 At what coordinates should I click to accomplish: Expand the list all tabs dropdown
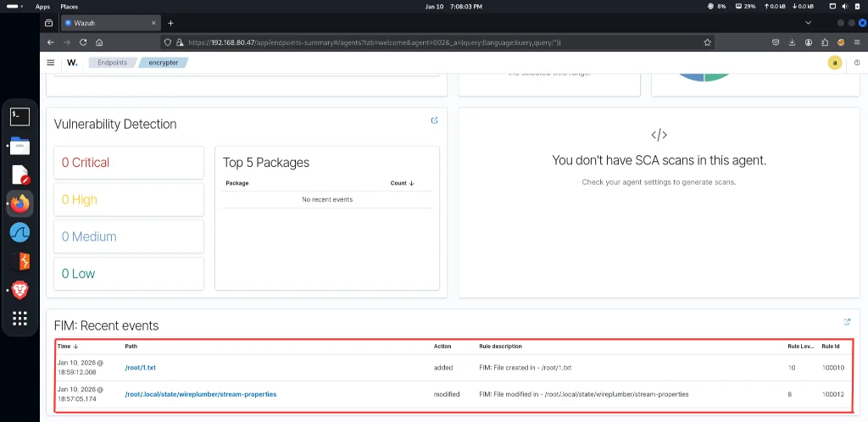[x=808, y=23]
